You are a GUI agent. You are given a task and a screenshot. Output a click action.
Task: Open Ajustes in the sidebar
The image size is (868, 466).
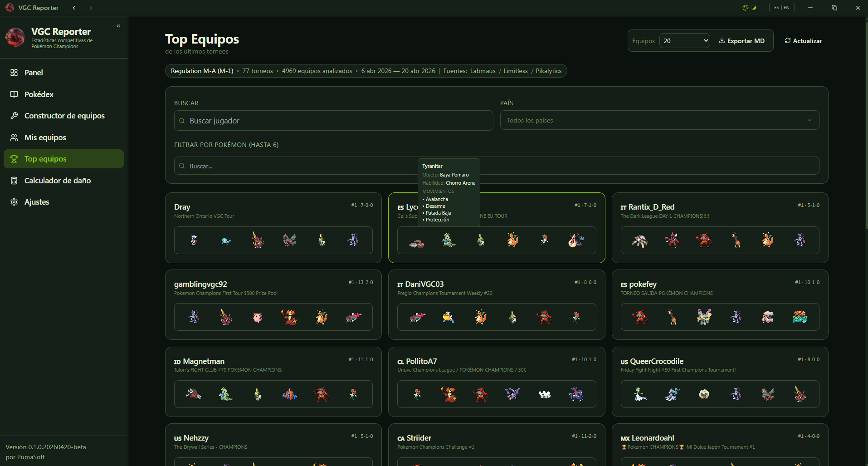click(x=63, y=202)
